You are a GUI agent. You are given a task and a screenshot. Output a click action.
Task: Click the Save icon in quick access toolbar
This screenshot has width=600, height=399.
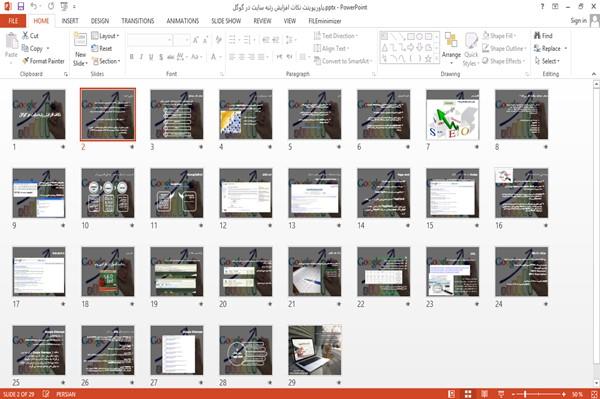click(21, 6)
